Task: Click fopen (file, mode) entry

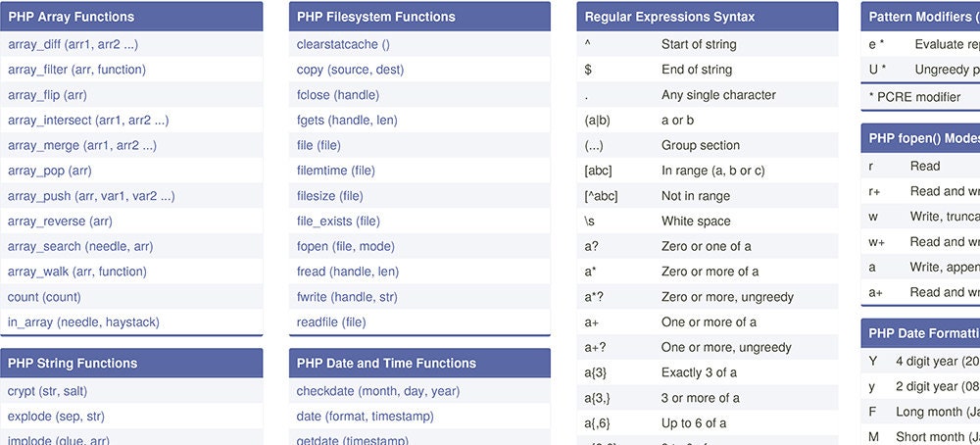Action: click(x=419, y=246)
